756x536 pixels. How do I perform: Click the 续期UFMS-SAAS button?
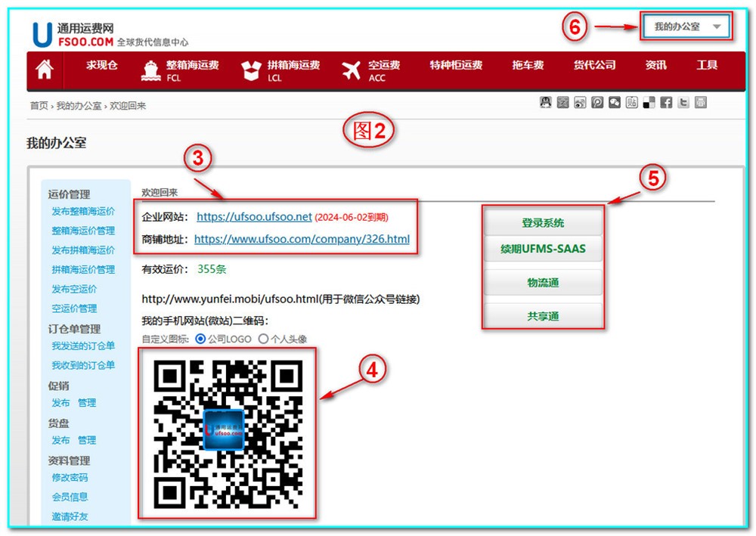point(543,249)
